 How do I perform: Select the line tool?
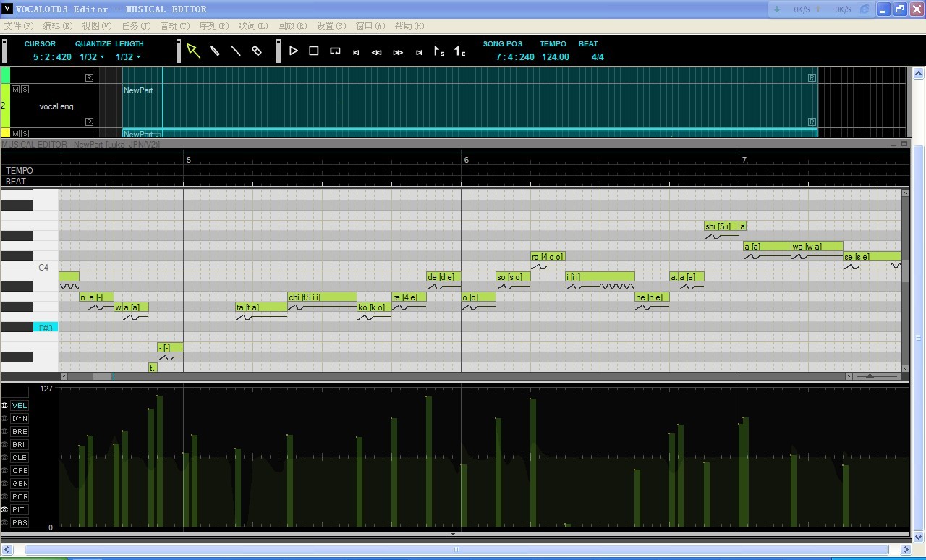click(236, 51)
